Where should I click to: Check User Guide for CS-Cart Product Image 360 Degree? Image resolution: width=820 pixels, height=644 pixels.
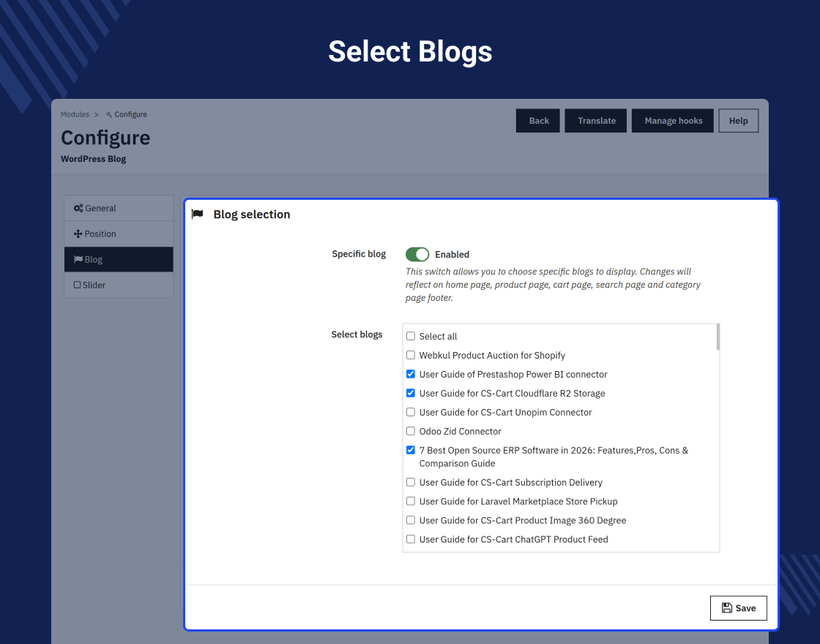click(x=411, y=520)
